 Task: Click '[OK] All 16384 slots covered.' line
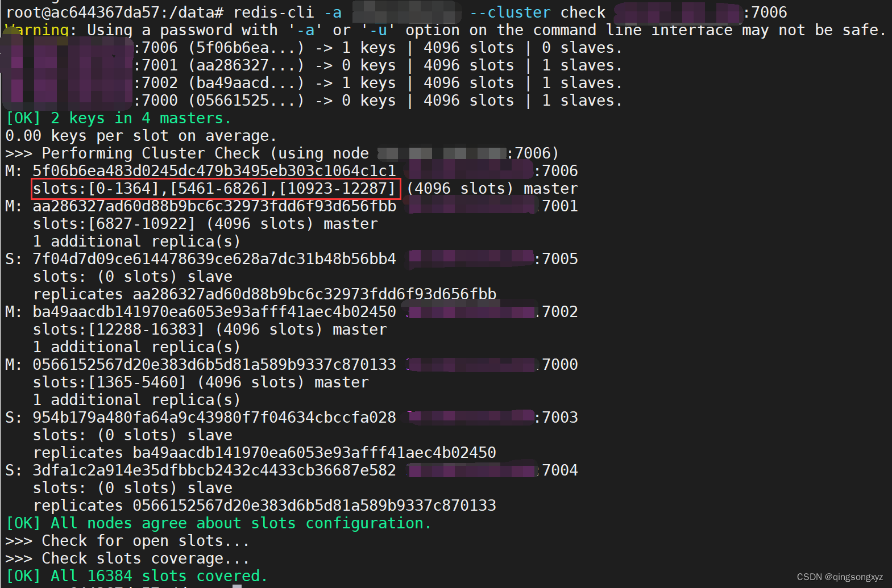coord(136,576)
